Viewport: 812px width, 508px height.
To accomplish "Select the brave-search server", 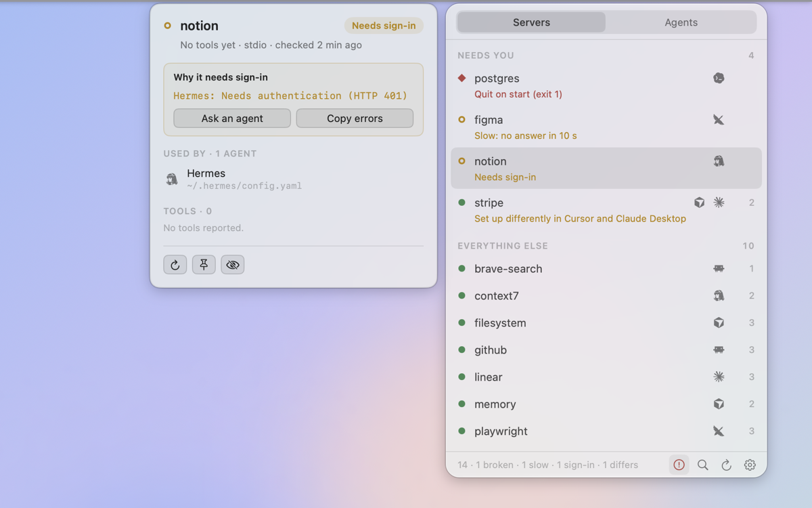I will (x=606, y=269).
